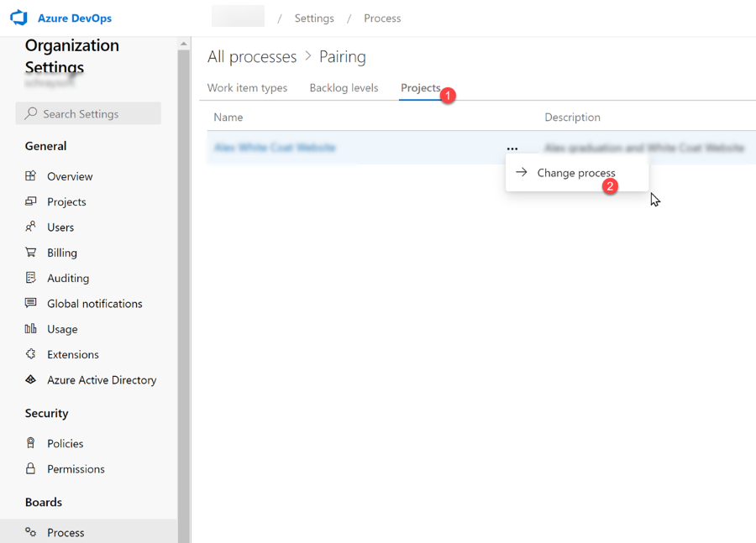Click the Global notifications chat icon
This screenshot has height=543, width=756.
[x=30, y=303]
